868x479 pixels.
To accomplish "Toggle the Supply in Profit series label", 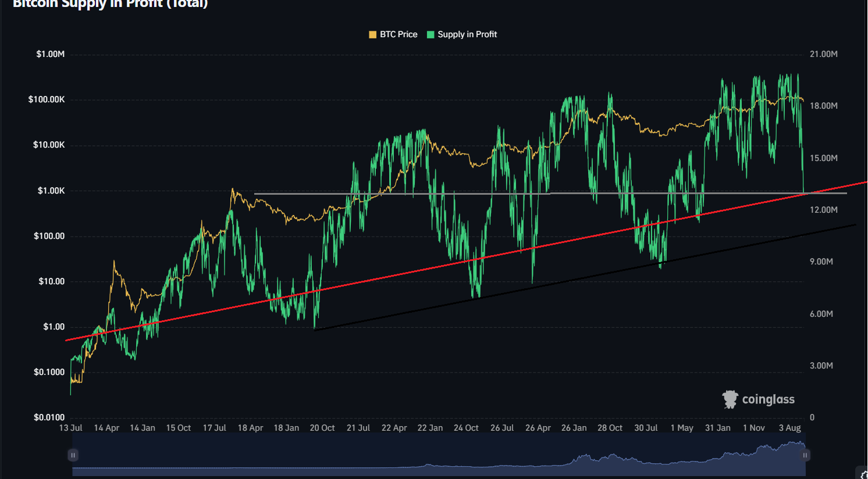I will pos(467,35).
